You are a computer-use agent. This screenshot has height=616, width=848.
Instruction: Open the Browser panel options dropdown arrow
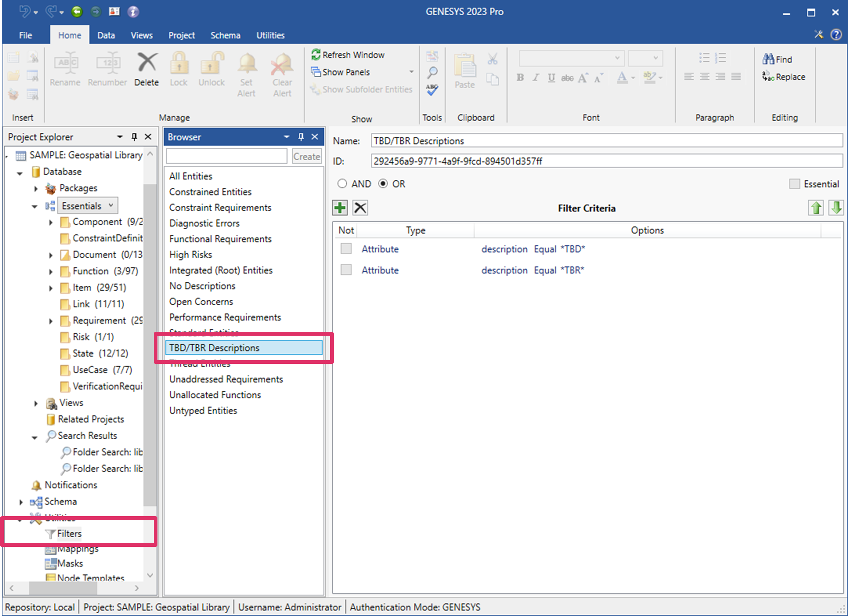click(x=287, y=137)
